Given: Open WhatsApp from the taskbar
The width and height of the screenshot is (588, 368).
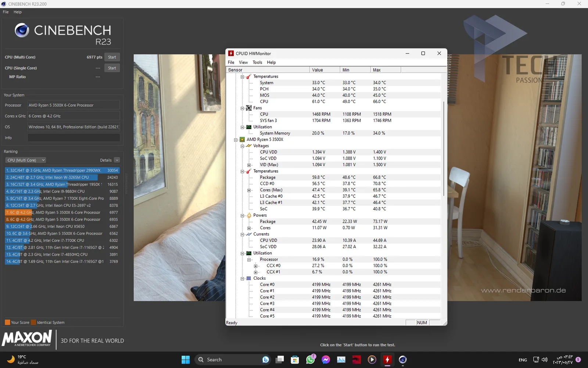Looking at the screenshot, I should pyautogui.click(x=311, y=360).
